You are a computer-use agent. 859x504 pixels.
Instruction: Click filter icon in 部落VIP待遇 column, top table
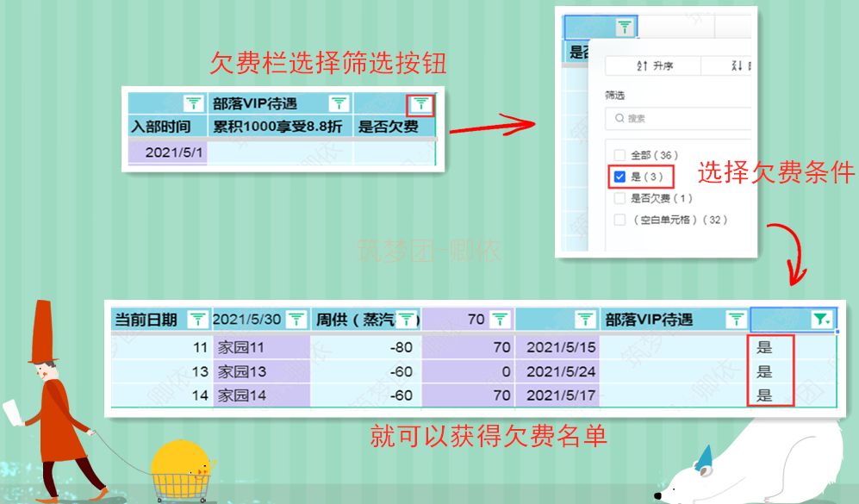pos(339,104)
